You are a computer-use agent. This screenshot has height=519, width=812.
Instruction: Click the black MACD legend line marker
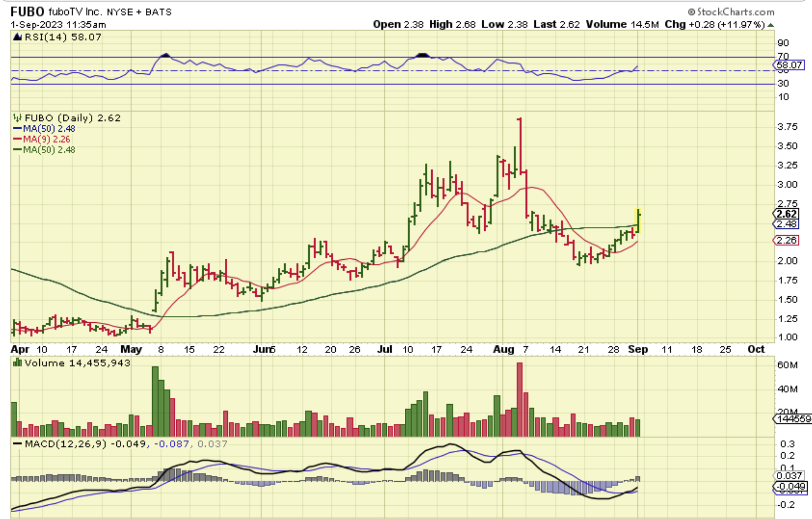pos(17,444)
